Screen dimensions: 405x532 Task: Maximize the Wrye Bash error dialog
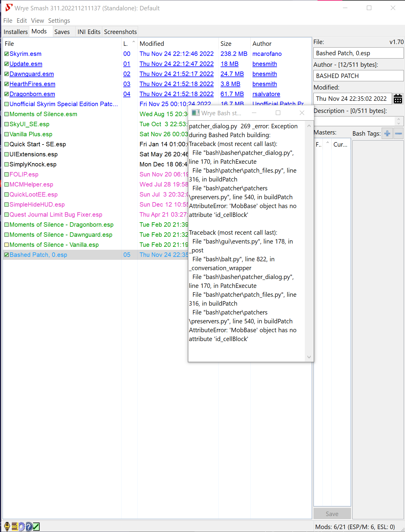pyautogui.click(x=278, y=113)
